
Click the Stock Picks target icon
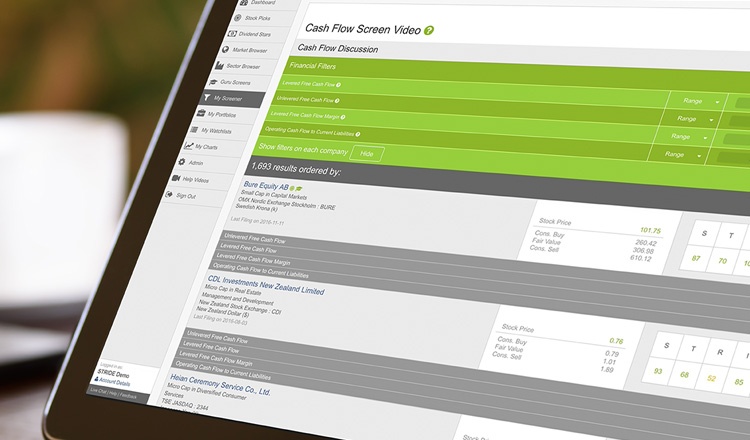(238, 18)
